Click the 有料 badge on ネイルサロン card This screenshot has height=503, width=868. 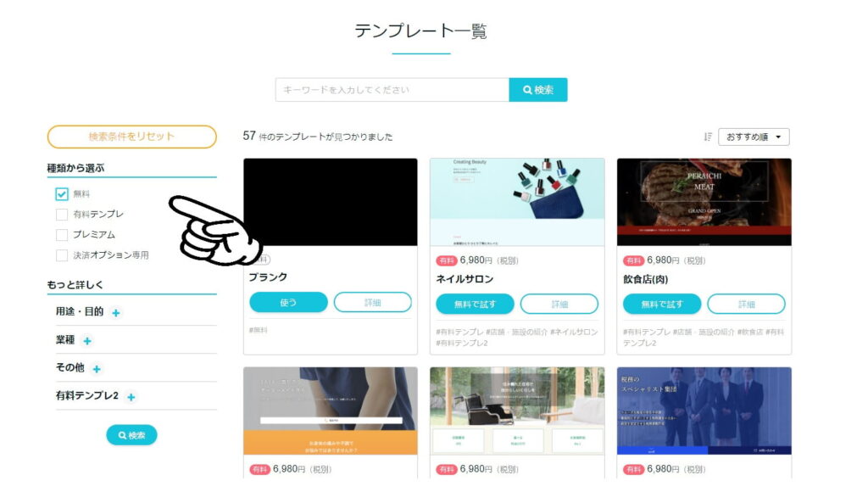click(x=446, y=260)
